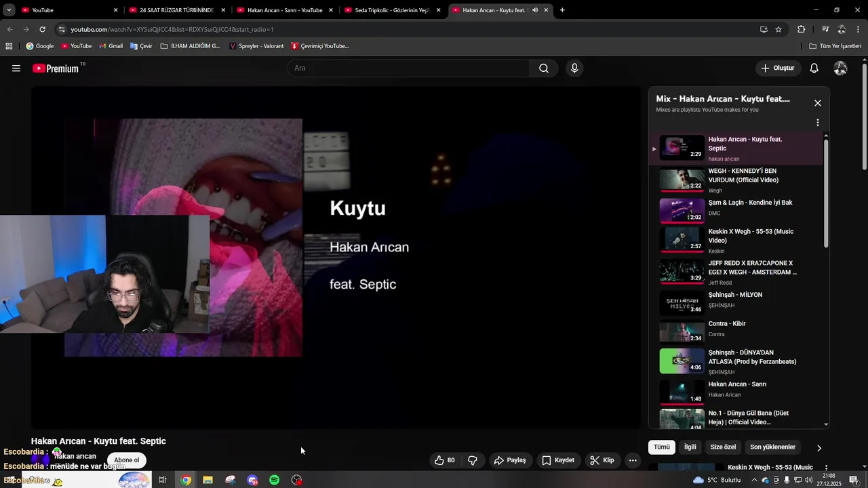Open OBS Studio from taskbar
This screenshot has height=488, width=868.
(296, 480)
